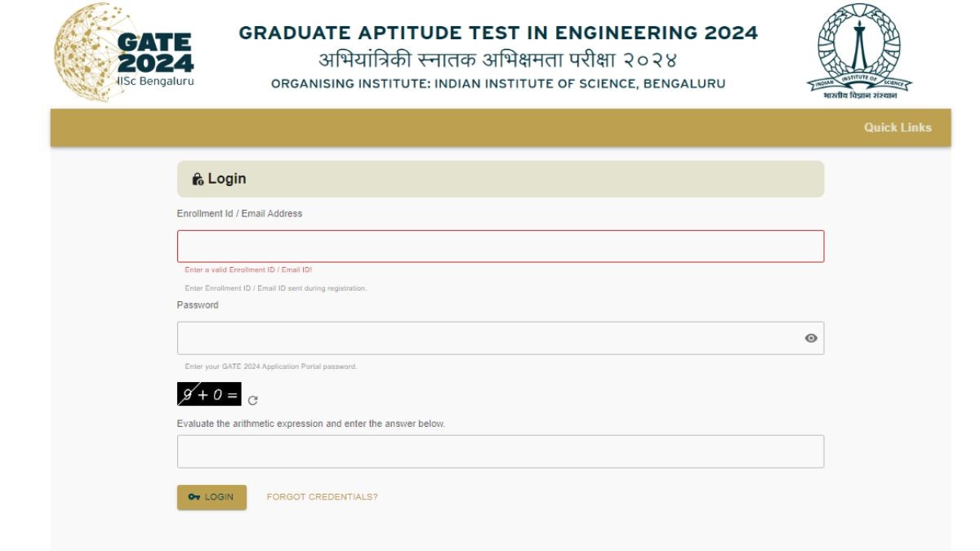Select the captcha answer input field

pyautogui.click(x=500, y=451)
